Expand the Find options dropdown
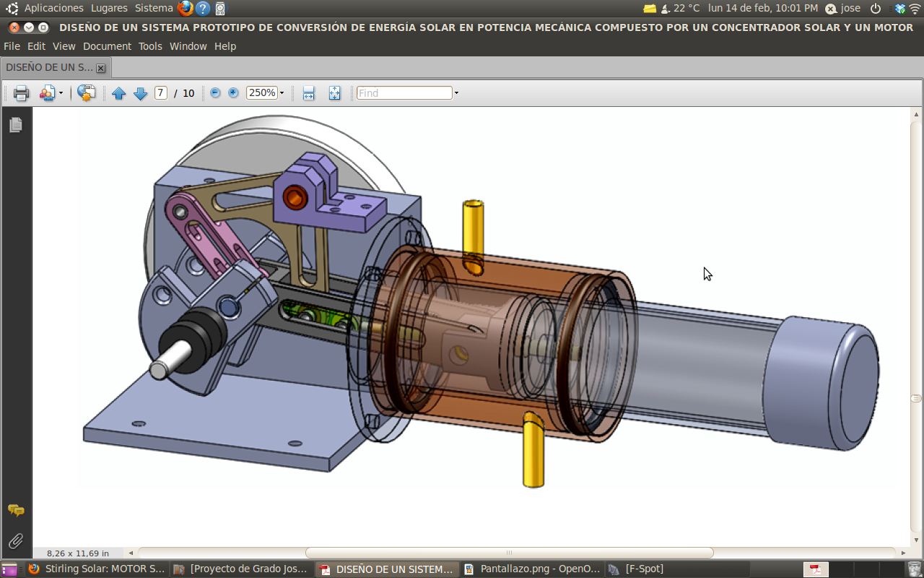Screen dimensions: 924x578 point(455,92)
